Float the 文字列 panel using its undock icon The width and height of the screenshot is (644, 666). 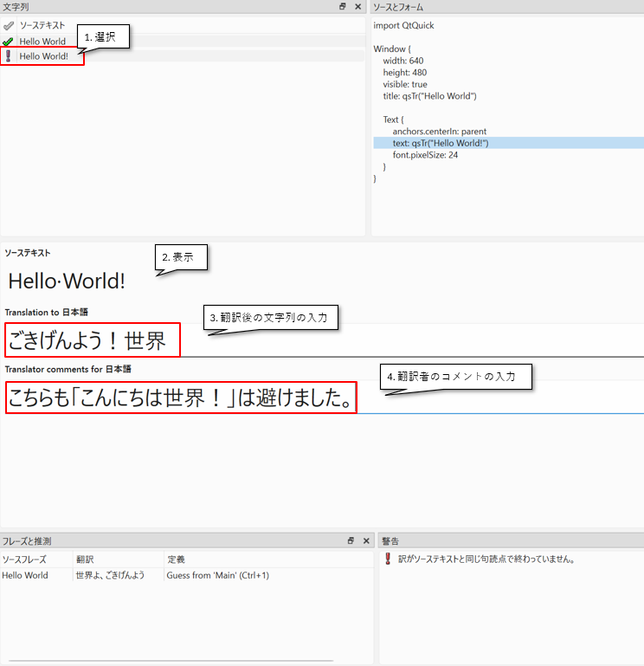click(x=343, y=6)
